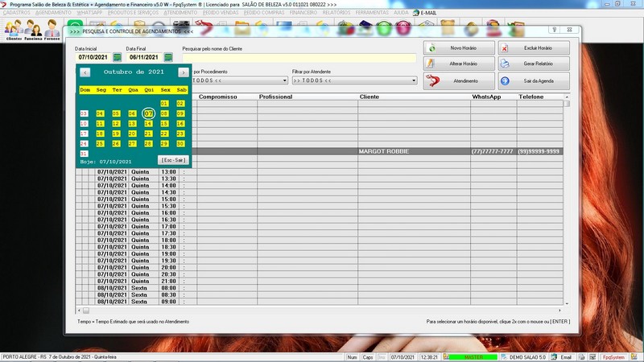Click the E-MAIL globe icon in the menu bar
644x362 pixels.
click(x=416, y=13)
